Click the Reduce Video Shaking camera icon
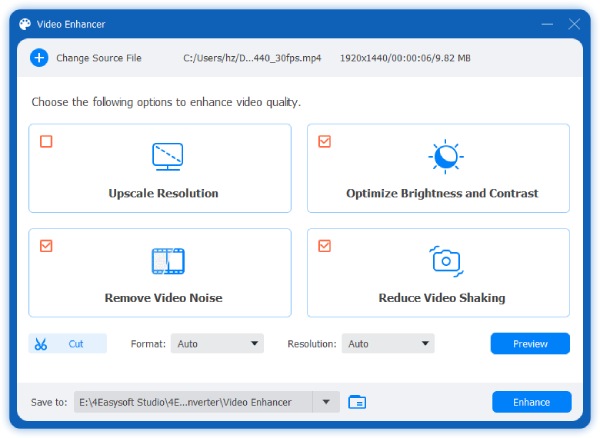The height and width of the screenshot is (438, 600). (443, 261)
